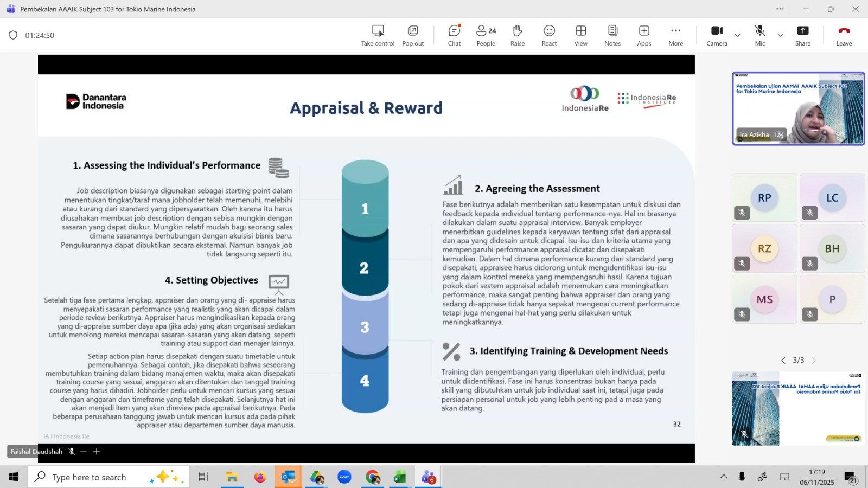Go to previous participant page
The image size is (868, 488).
pos(783,360)
